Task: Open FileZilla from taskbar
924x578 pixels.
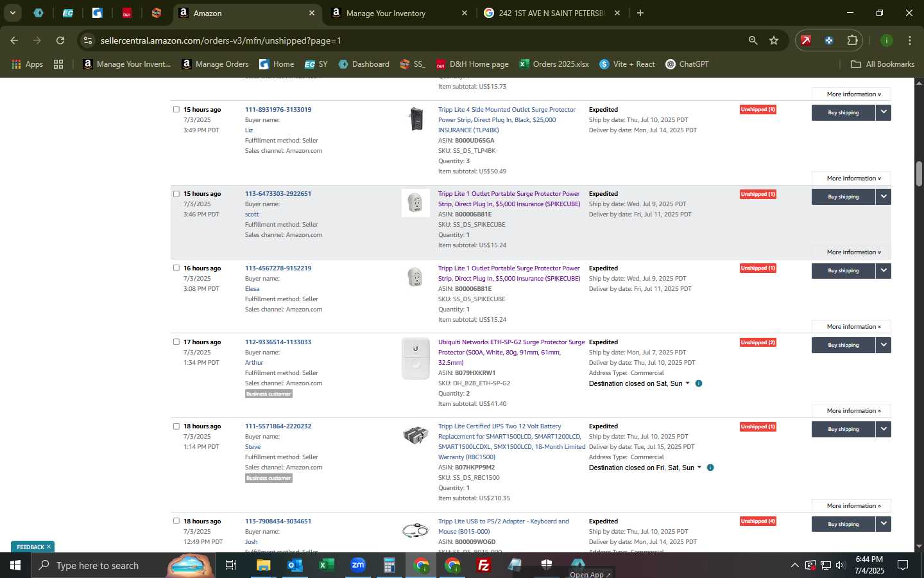Action: click(x=484, y=565)
